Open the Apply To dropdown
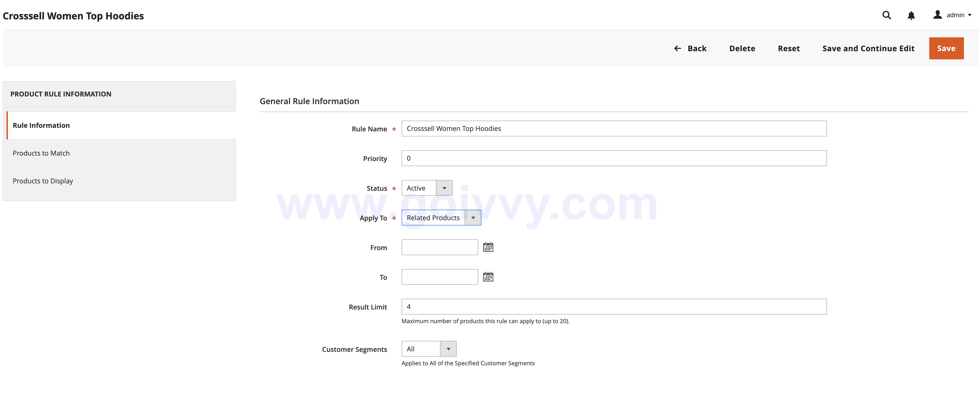980x394 pixels. point(441,218)
